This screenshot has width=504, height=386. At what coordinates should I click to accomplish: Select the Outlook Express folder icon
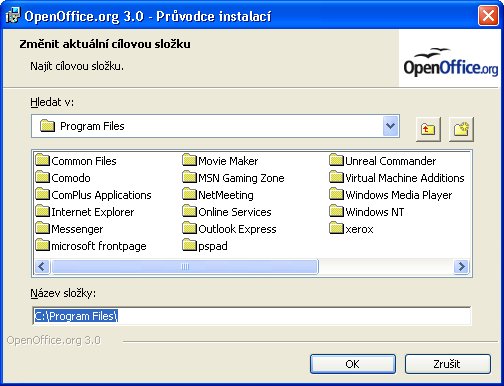point(190,228)
